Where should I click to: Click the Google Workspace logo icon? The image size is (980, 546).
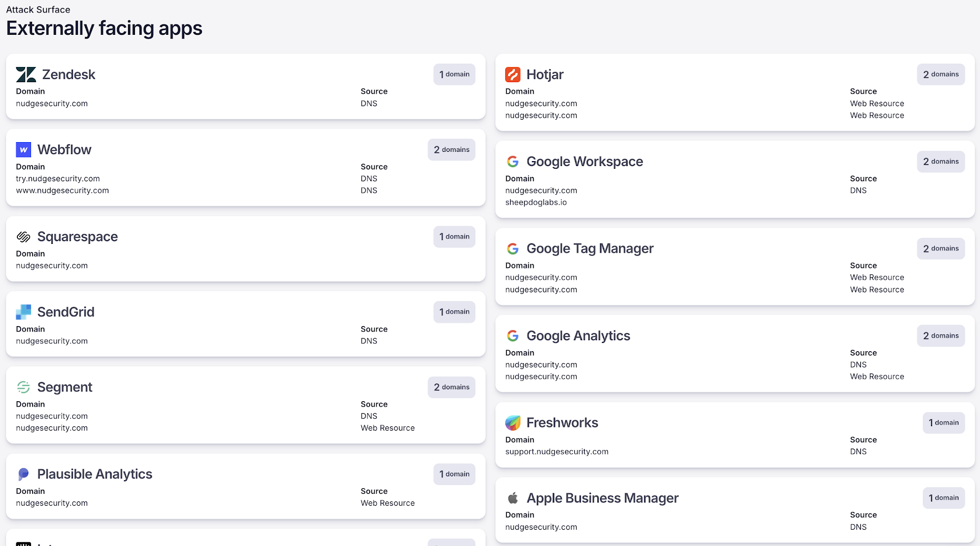coord(513,162)
